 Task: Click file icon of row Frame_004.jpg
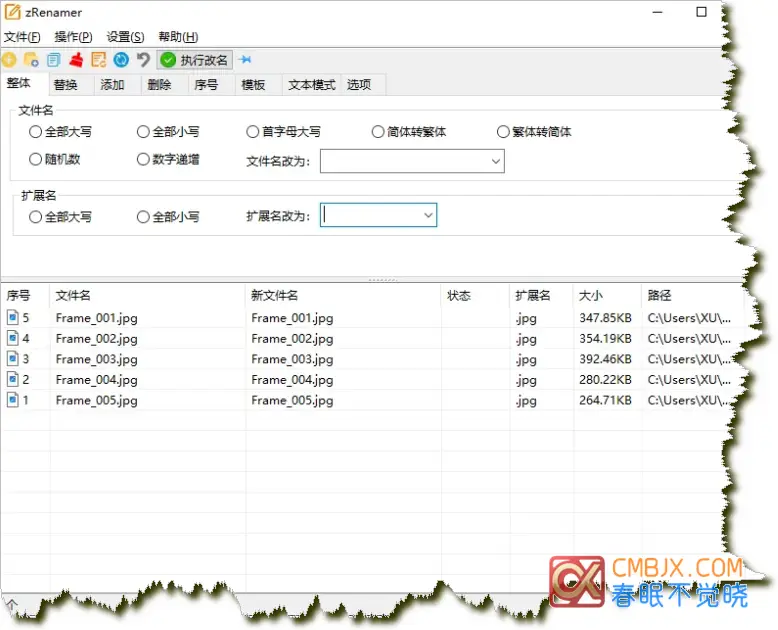(13, 379)
